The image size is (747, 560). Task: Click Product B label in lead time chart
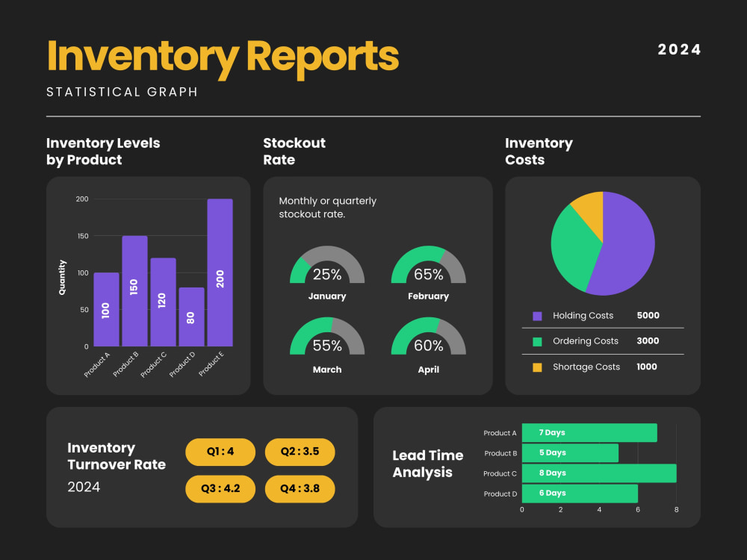pos(500,453)
